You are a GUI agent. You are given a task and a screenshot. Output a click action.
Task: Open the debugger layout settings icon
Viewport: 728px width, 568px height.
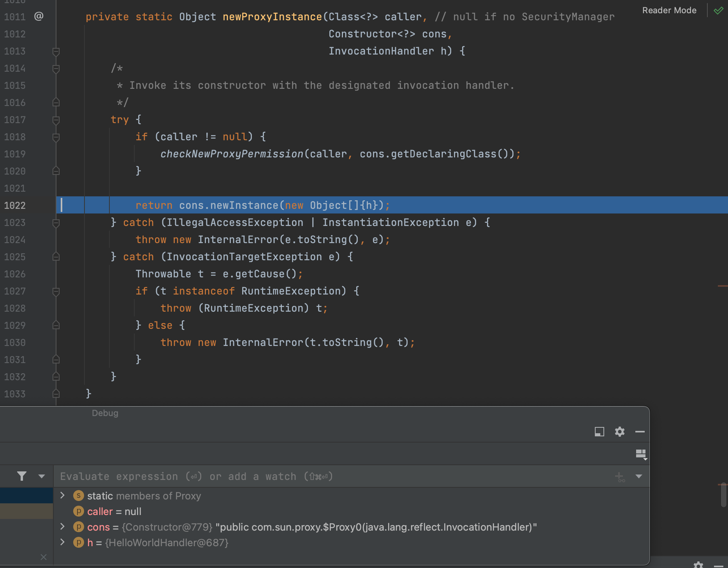pos(641,454)
